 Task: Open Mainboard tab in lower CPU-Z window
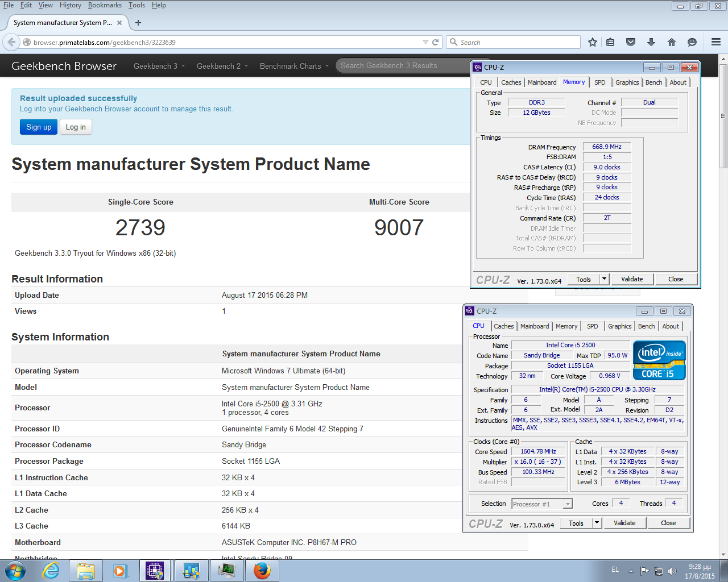click(535, 326)
